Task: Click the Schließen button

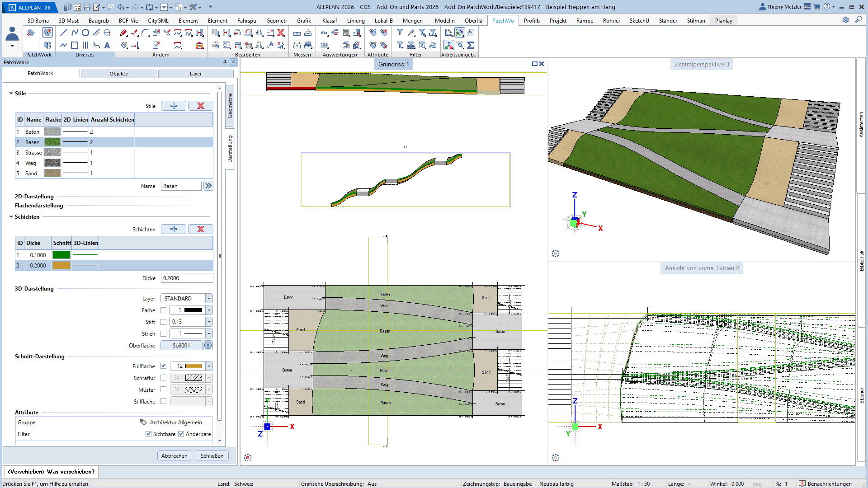Action: (212, 455)
